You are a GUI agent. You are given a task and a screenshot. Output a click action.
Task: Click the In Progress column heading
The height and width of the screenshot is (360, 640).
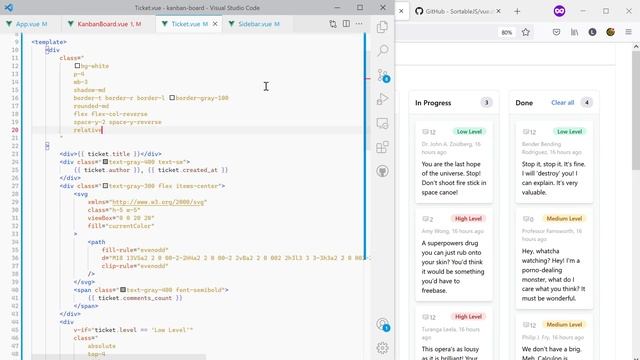click(x=433, y=103)
